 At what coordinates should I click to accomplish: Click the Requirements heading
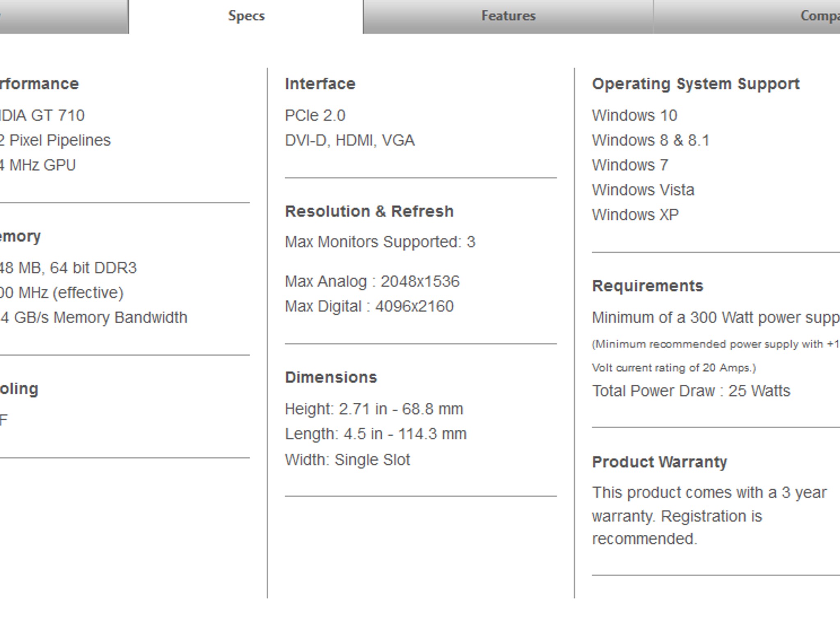648,286
